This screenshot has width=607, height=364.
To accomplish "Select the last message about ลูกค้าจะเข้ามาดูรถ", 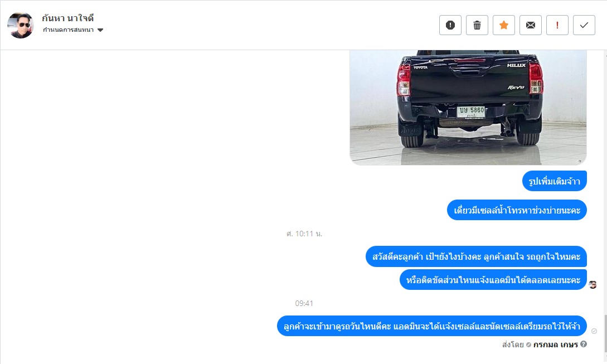I will click(432, 326).
